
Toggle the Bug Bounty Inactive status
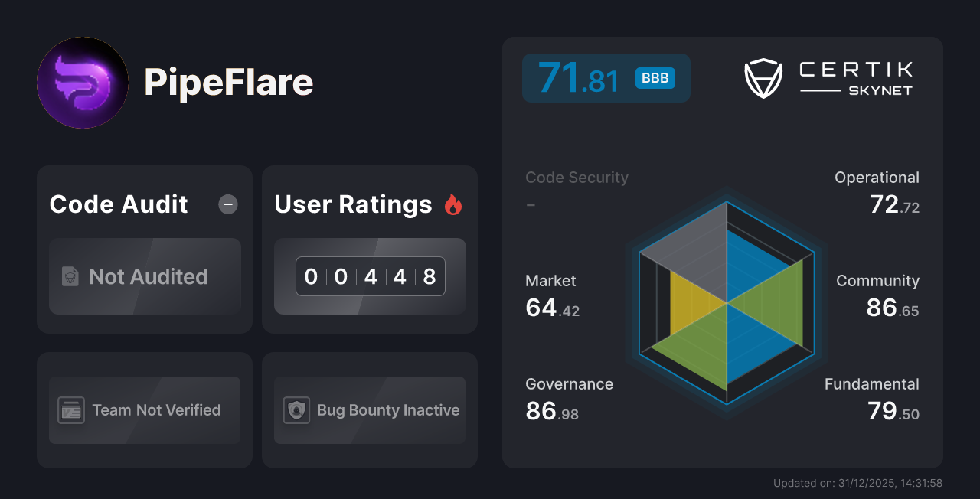(x=369, y=410)
